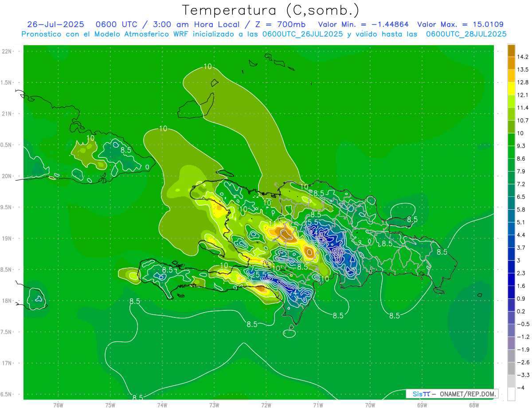
Task: Select the date "26-Jul-2025" in the header
Action: pyautogui.click(x=55, y=24)
